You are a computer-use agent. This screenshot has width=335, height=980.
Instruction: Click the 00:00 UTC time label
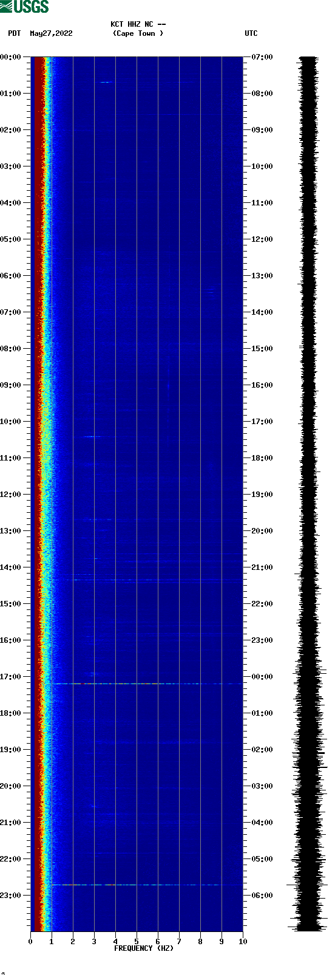point(262,677)
